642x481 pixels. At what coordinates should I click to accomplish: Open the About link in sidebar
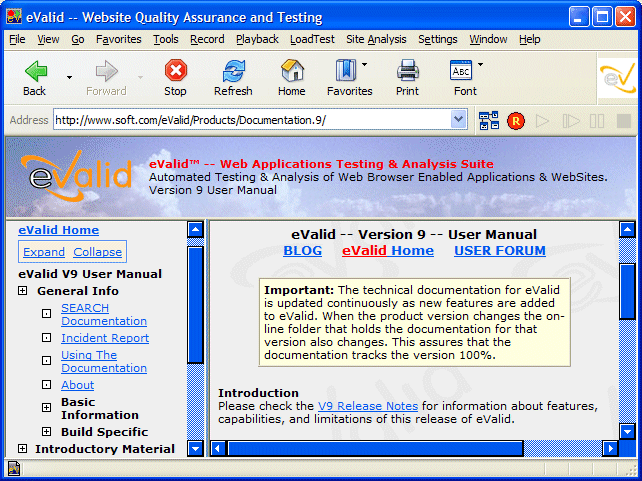[77, 385]
